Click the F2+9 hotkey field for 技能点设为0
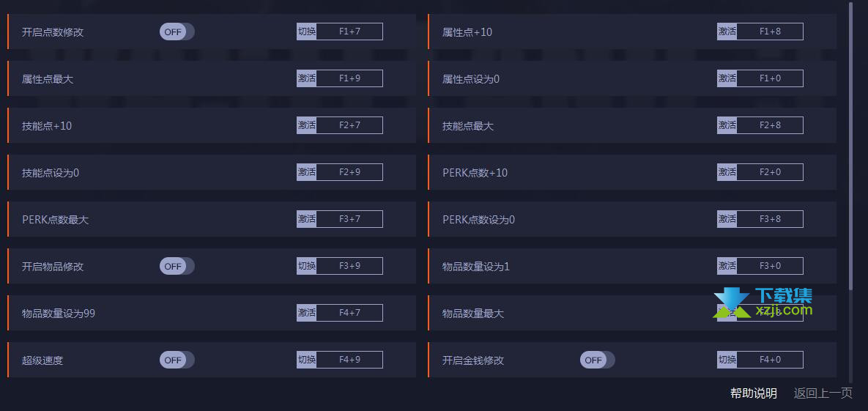 point(349,172)
